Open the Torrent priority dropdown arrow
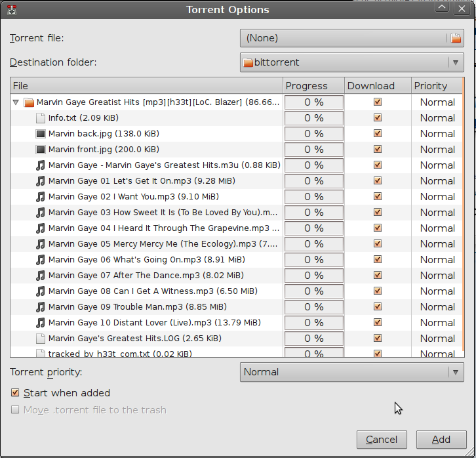The width and height of the screenshot is (476, 458). pyautogui.click(x=456, y=372)
